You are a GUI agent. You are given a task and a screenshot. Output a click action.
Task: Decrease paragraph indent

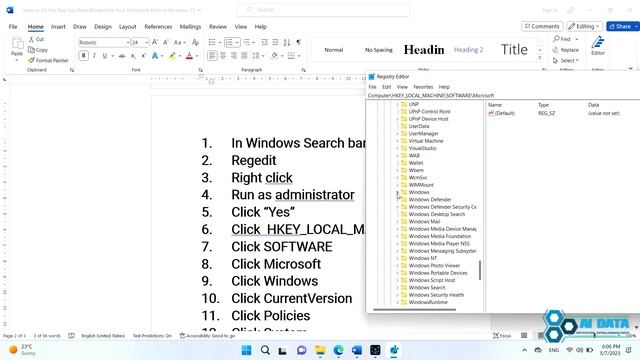[x=264, y=42]
